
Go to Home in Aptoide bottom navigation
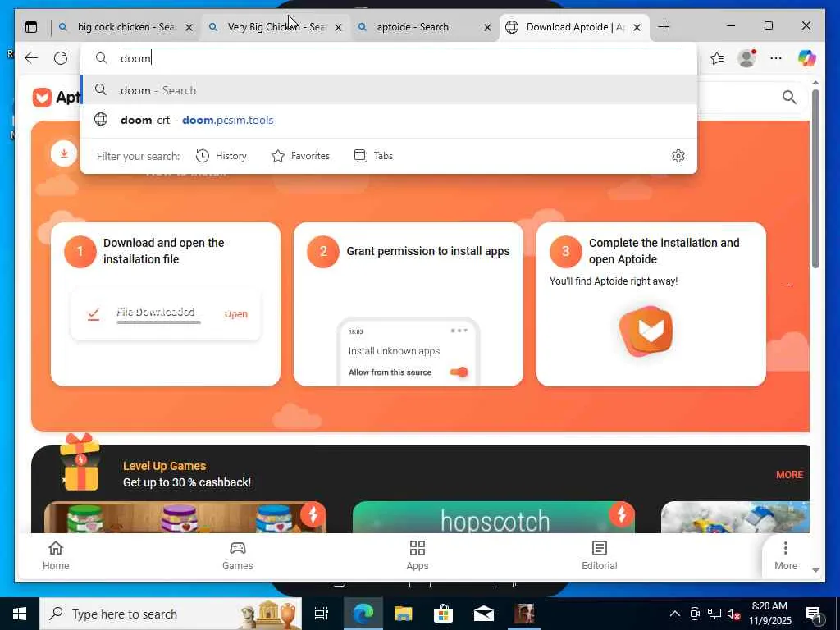click(x=56, y=555)
